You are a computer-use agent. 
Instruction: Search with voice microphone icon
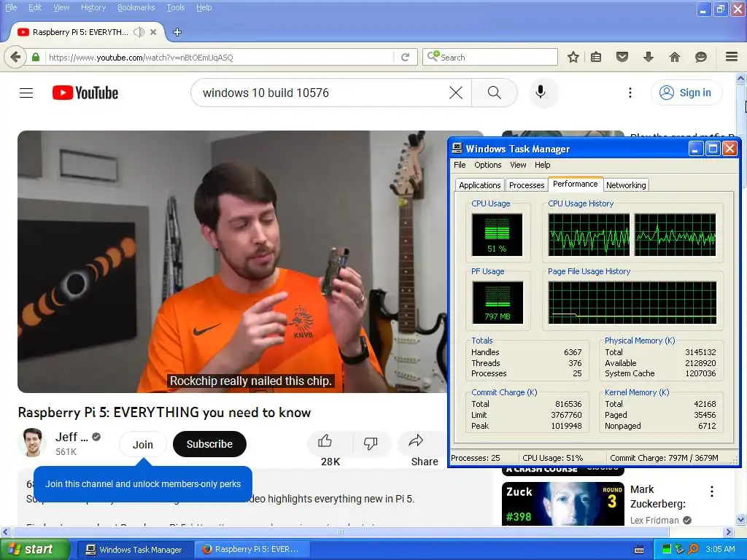(x=541, y=92)
